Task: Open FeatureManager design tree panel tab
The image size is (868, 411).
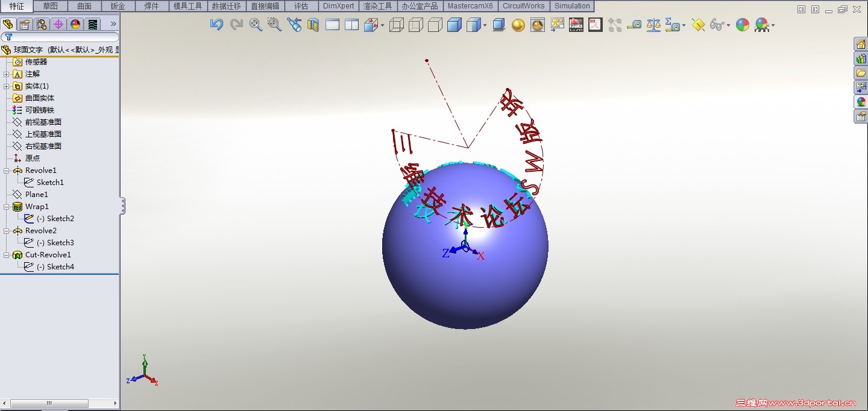Action: tap(8, 24)
